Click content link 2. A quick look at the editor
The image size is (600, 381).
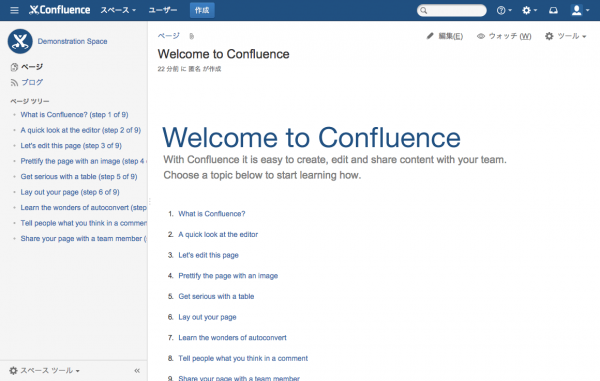click(218, 234)
